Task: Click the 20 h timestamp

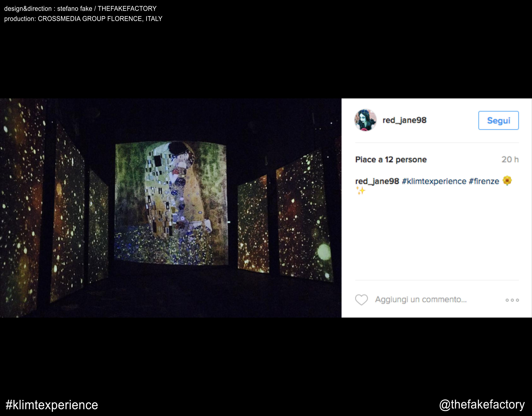Action: [x=510, y=159]
